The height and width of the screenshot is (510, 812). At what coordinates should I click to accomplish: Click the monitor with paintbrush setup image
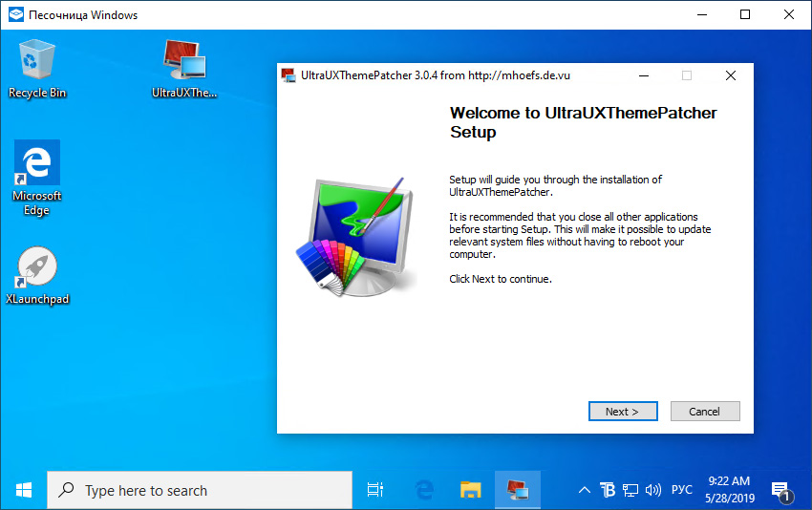pyautogui.click(x=357, y=237)
